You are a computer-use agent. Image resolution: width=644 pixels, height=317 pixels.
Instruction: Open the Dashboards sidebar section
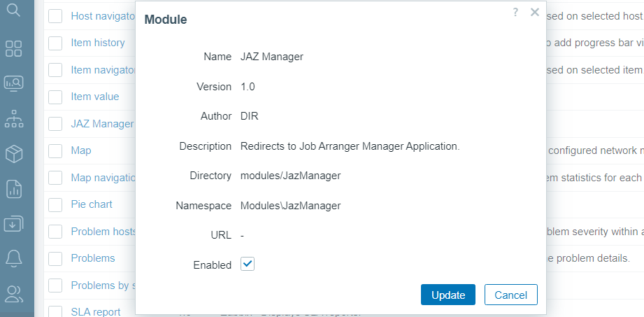(x=14, y=48)
